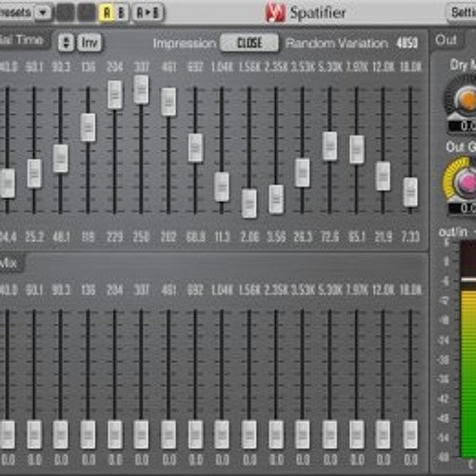Click Initial Time slider handle for 7.97K band

(357, 149)
